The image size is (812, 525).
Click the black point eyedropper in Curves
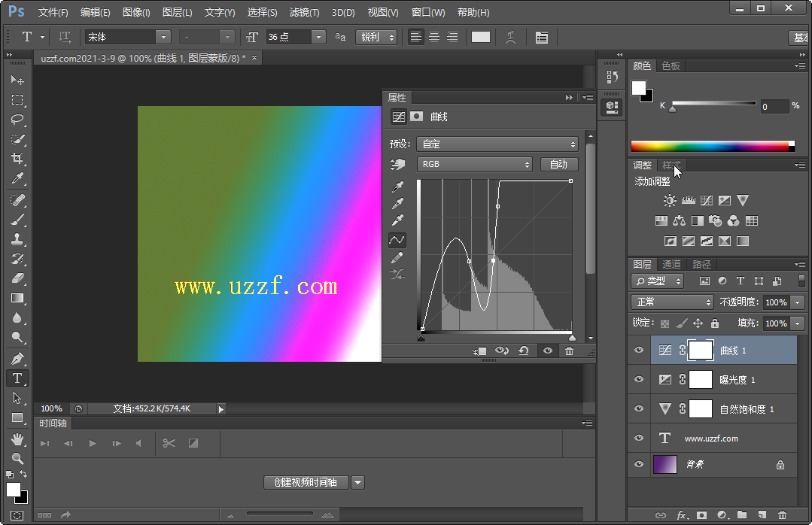pos(397,187)
